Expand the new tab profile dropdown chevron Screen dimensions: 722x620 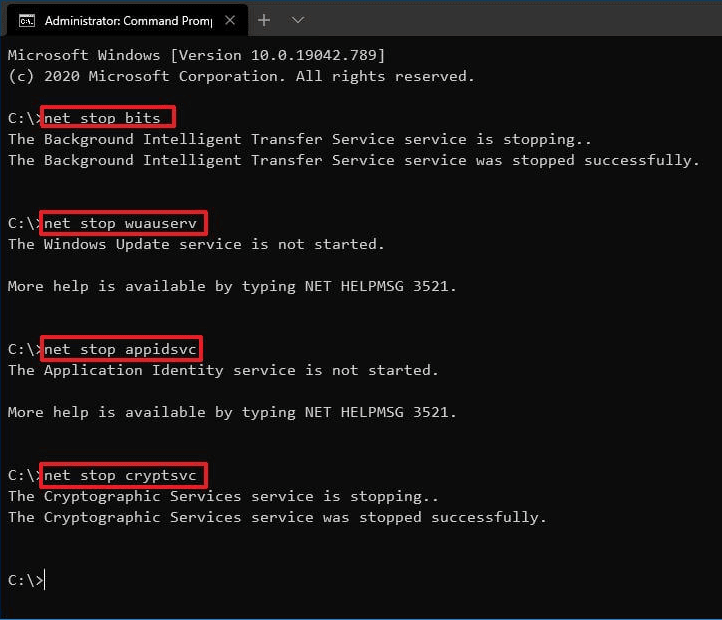click(x=298, y=20)
